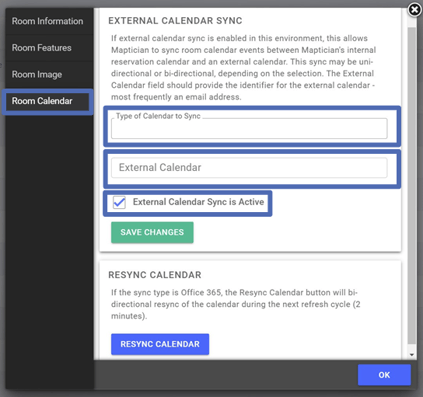This screenshot has height=397, width=423.
Task: Confirm with the OK button
Action: [x=384, y=375]
